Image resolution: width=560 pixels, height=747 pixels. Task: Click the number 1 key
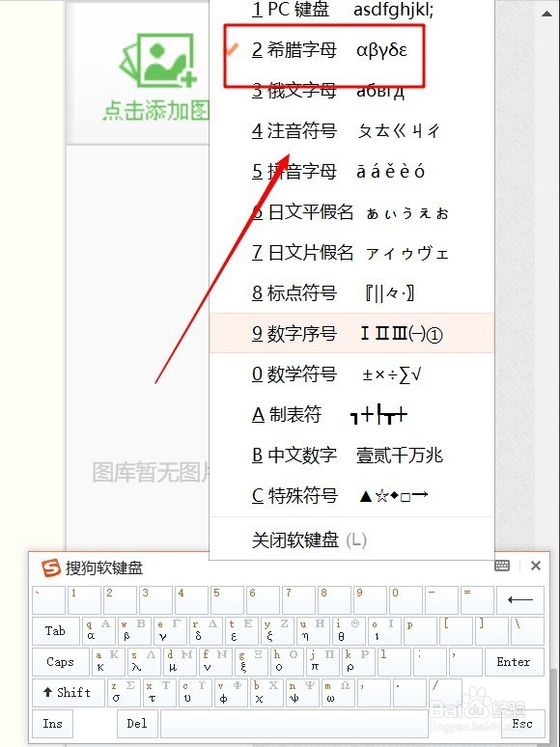click(84, 600)
